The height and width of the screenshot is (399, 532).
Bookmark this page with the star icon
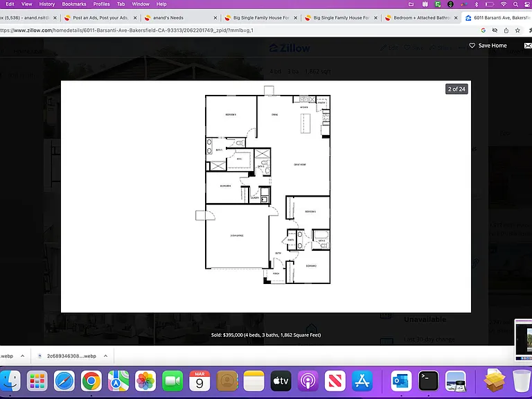click(517, 30)
